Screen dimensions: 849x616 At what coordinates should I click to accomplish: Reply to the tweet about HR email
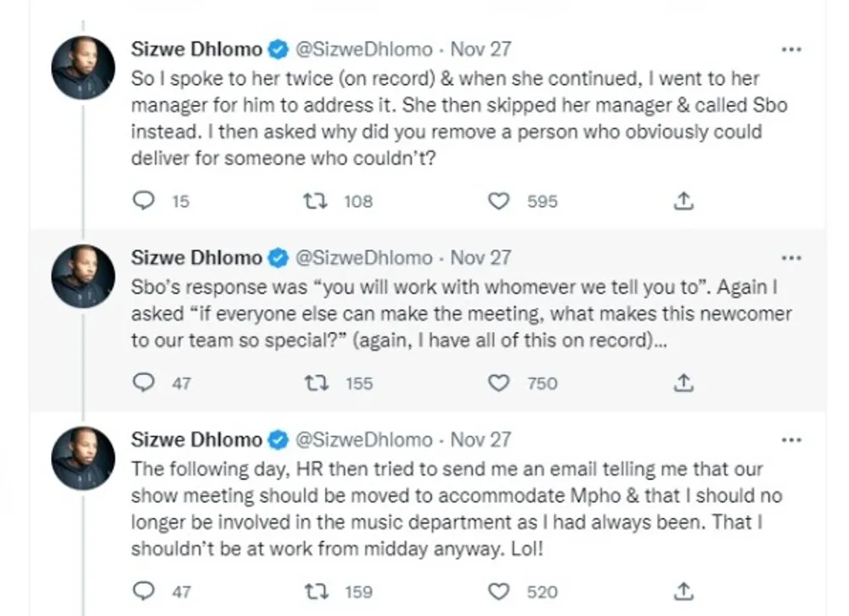click(x=145, y=591)
